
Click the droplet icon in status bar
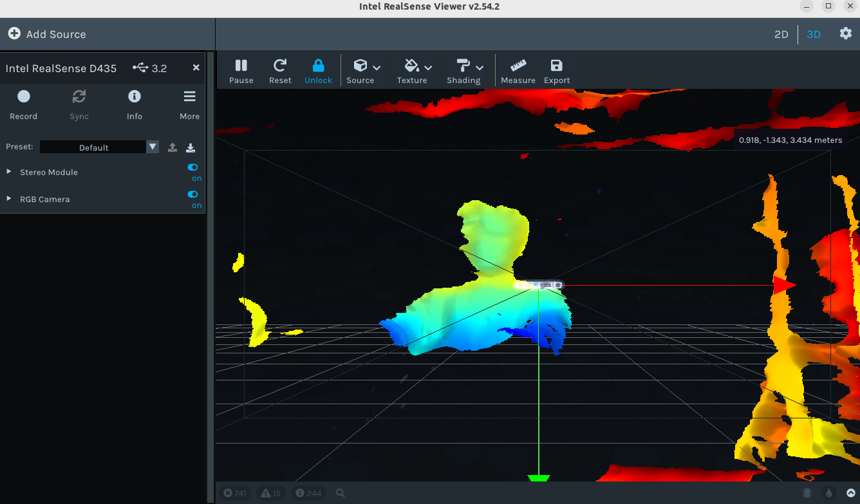829,493
